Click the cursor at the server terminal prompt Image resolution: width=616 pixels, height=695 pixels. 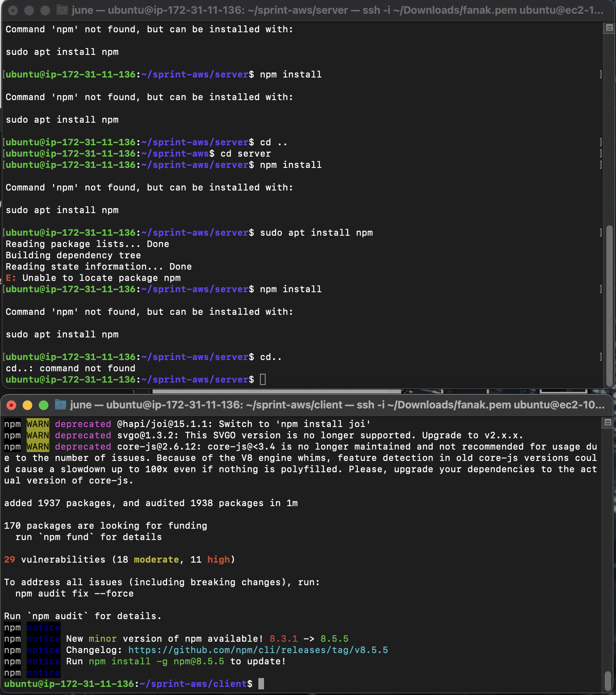click(263, 379)
